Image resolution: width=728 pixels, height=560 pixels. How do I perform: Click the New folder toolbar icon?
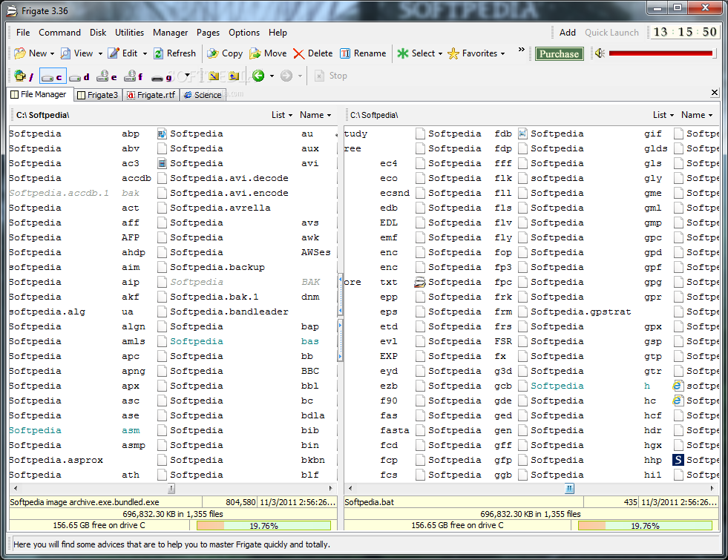pos(20,53)
